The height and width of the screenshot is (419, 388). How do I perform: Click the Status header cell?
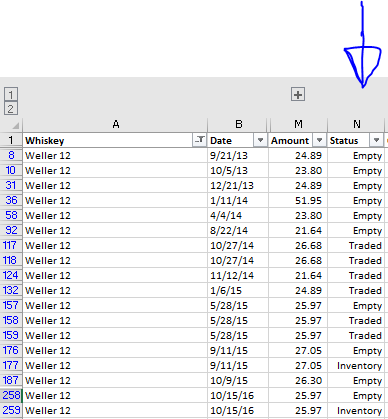point(356,140)
